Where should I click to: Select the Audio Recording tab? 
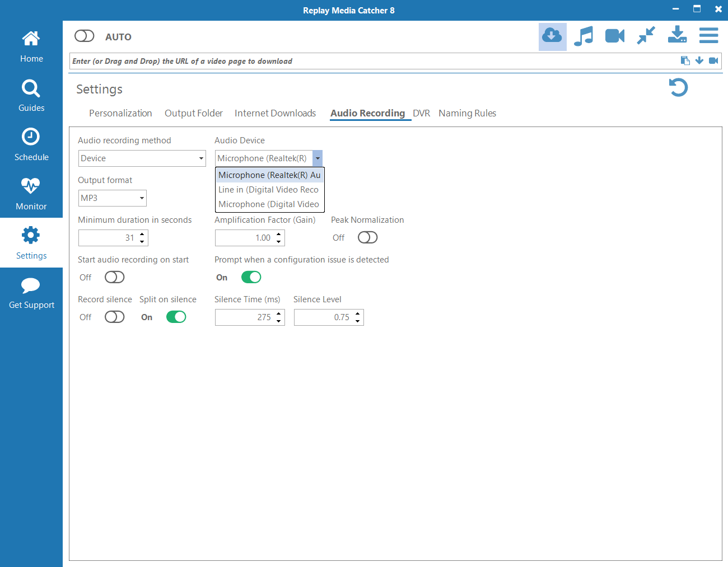tap(367, 113)
